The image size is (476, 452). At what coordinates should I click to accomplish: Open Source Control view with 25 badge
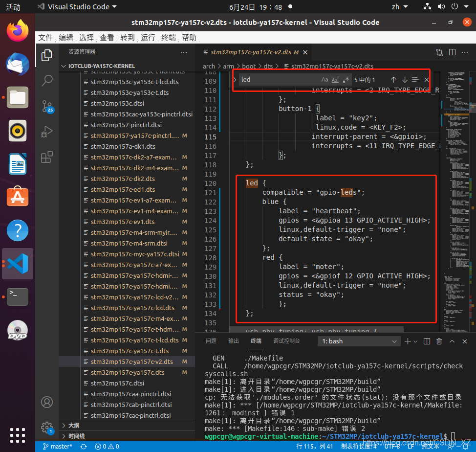pyautogui.click(x=47, y=106)
